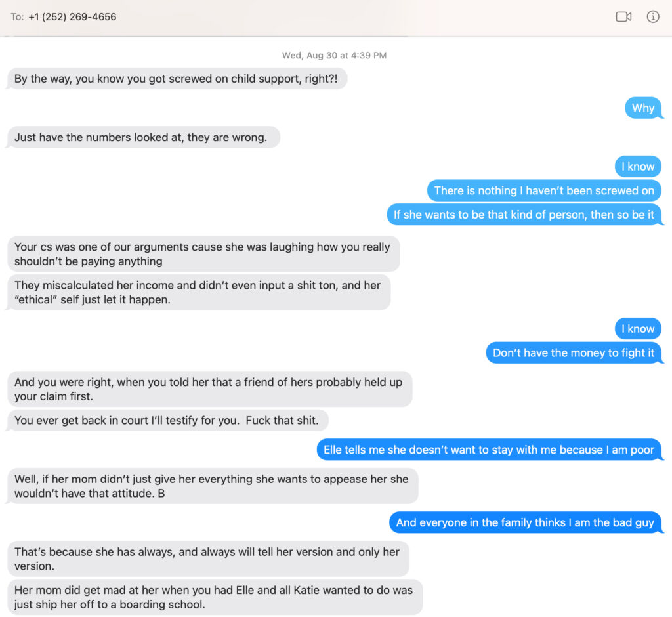672x617 pixels.
Task: Open the conversation details info icon
Action: (653, 17)
